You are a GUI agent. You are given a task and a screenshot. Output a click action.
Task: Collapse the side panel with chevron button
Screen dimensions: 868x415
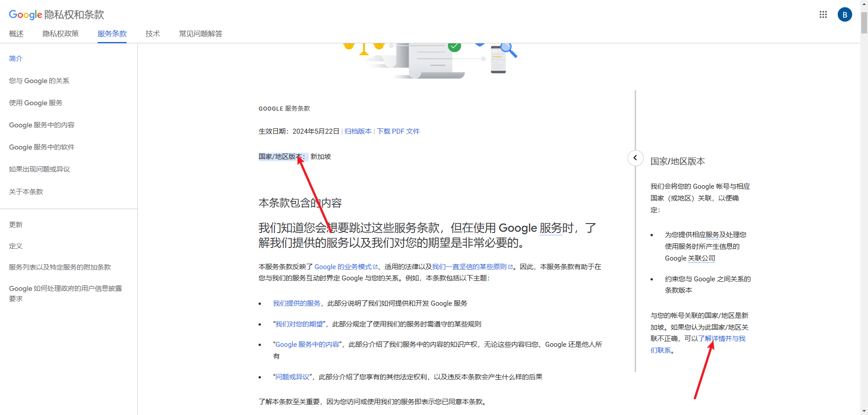coord(635,158)
